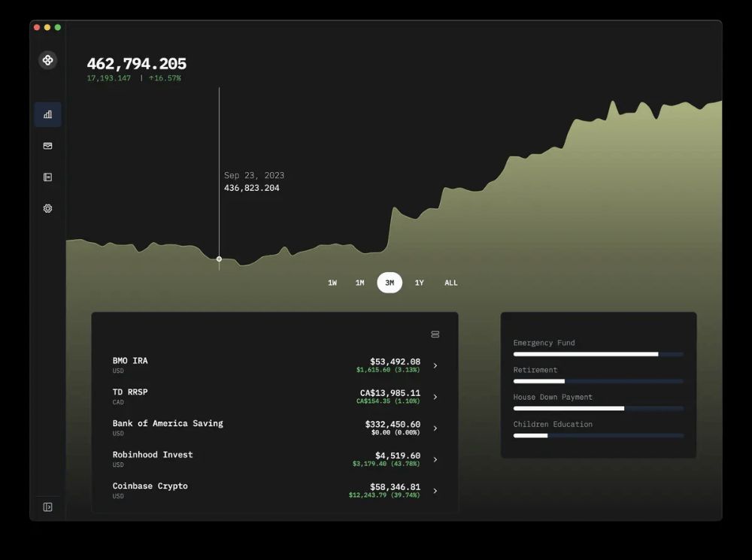
Task: Click the Emergency Fund progress bar
Action: coord(598,354)
